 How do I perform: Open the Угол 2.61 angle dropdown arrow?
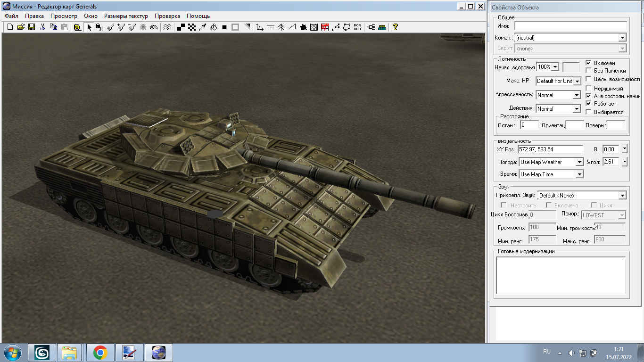click(x=625, y=162)
